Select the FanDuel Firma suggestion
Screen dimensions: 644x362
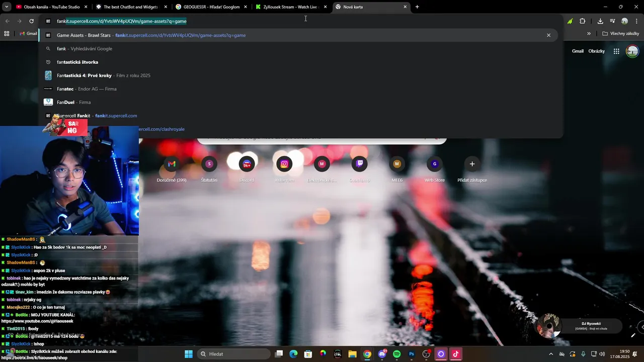point(299,102)
